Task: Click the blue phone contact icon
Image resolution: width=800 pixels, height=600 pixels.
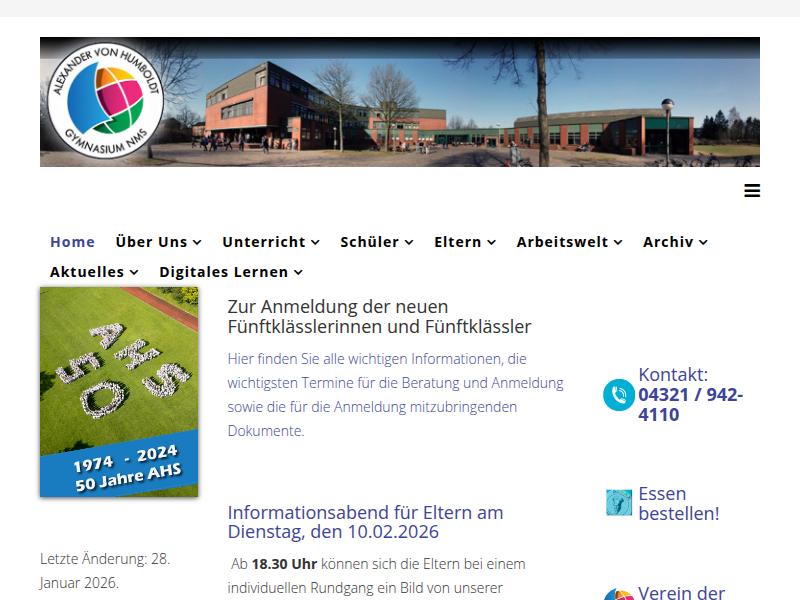Action: click(x=619, y=395)
